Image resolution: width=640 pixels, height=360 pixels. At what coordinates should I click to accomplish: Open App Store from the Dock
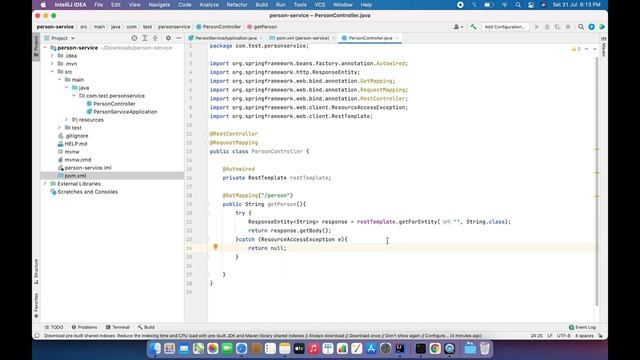tap(371, 349)
